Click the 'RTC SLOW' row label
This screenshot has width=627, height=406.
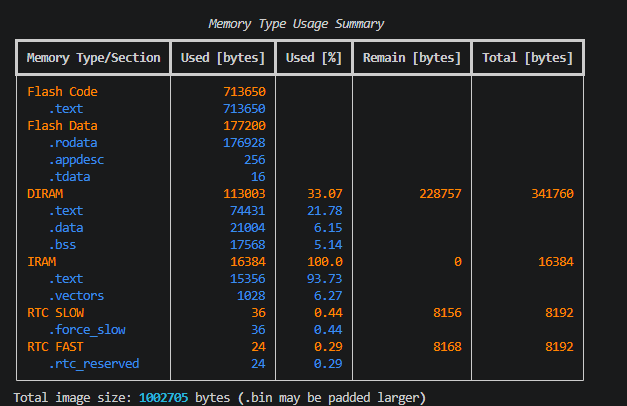tap(56, 313)
